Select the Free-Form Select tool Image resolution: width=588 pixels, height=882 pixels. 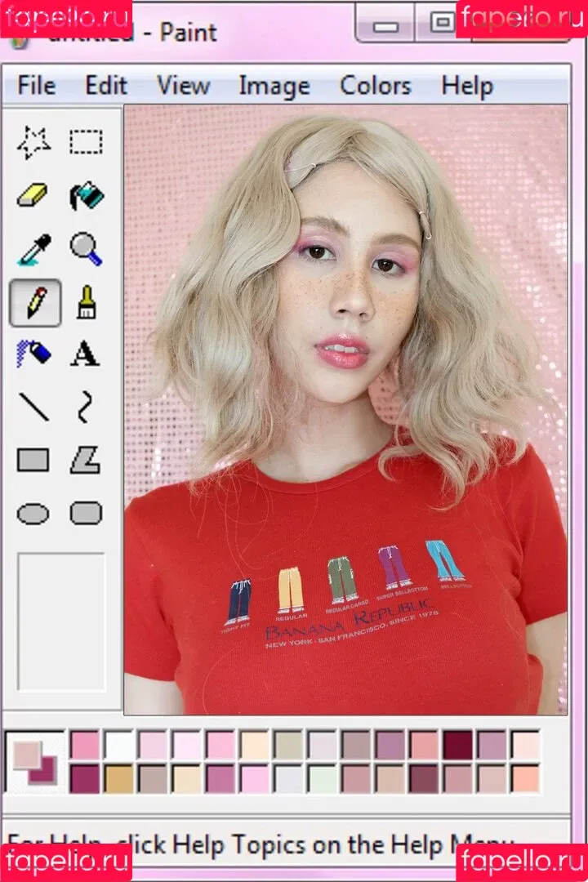pos(33,142)
